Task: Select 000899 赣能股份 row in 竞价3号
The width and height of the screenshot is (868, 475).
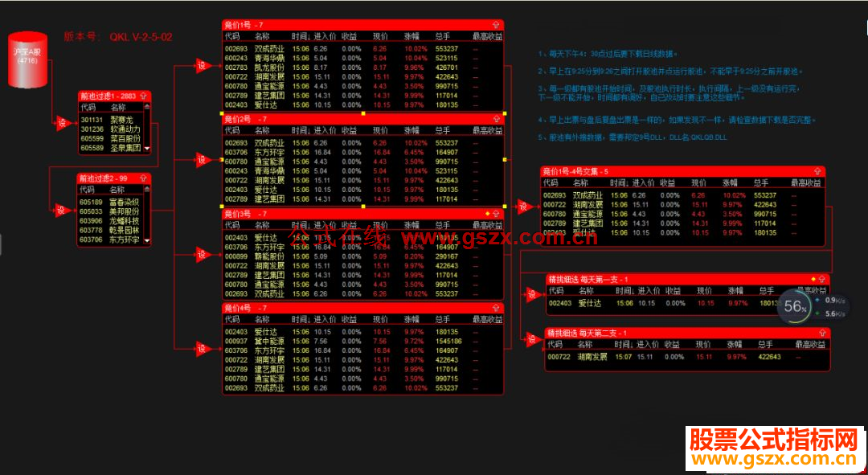Action: click(363, 256)
